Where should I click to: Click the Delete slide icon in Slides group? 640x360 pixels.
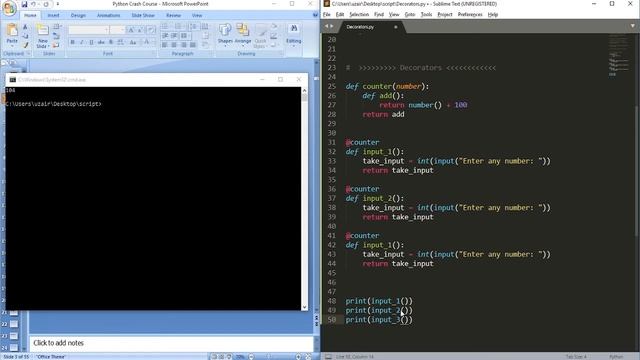click(x=56, y=45)
